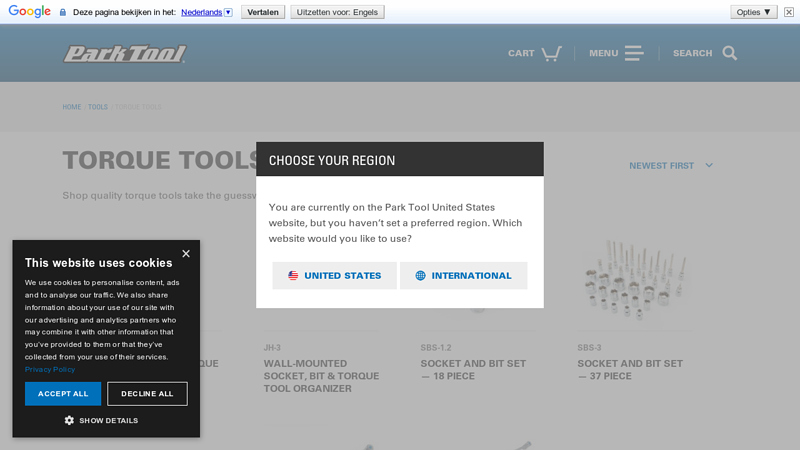Open Socket and Bit Set — 37 Piece
800x450 pixels.
[x=630, y=370]
